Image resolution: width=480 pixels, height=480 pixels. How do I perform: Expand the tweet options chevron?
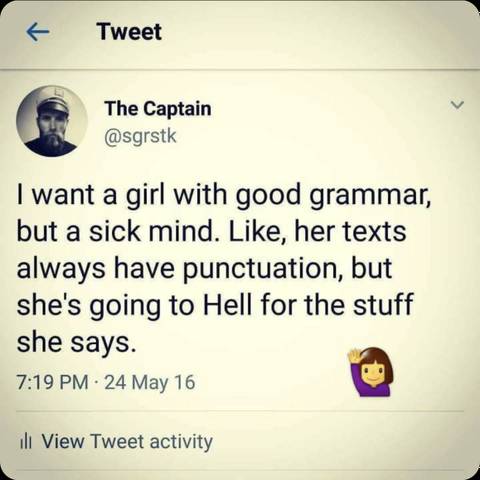coord(457,105)
